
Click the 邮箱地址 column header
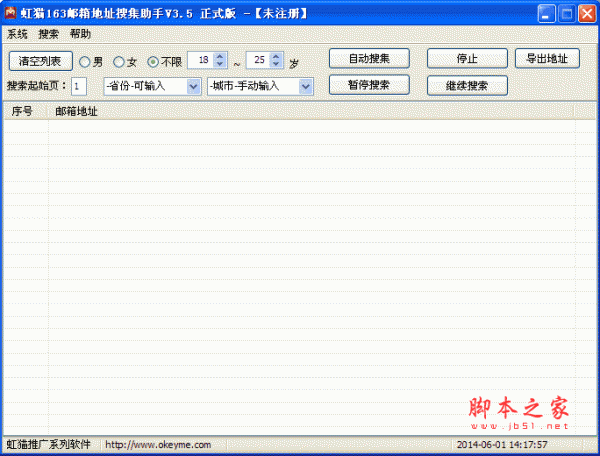pos(311,111)
